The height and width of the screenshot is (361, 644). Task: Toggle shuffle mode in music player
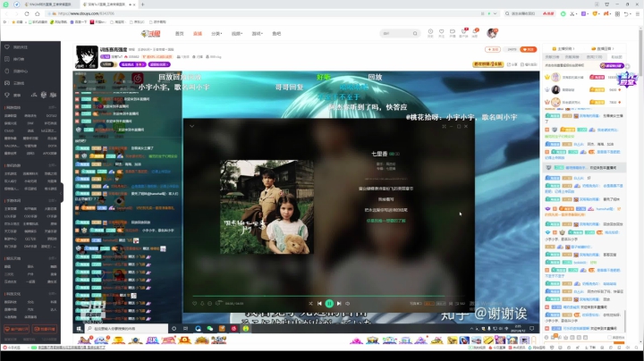(310, 304)
